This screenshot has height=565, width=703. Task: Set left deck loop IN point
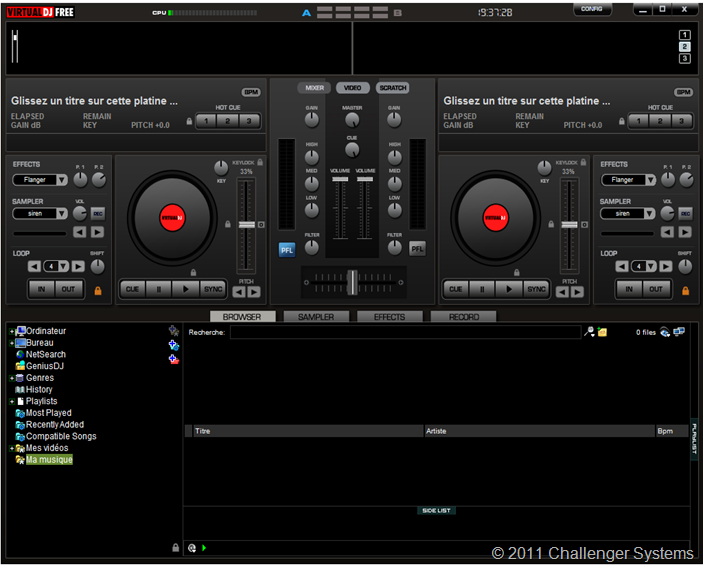(x=42, y=289)
